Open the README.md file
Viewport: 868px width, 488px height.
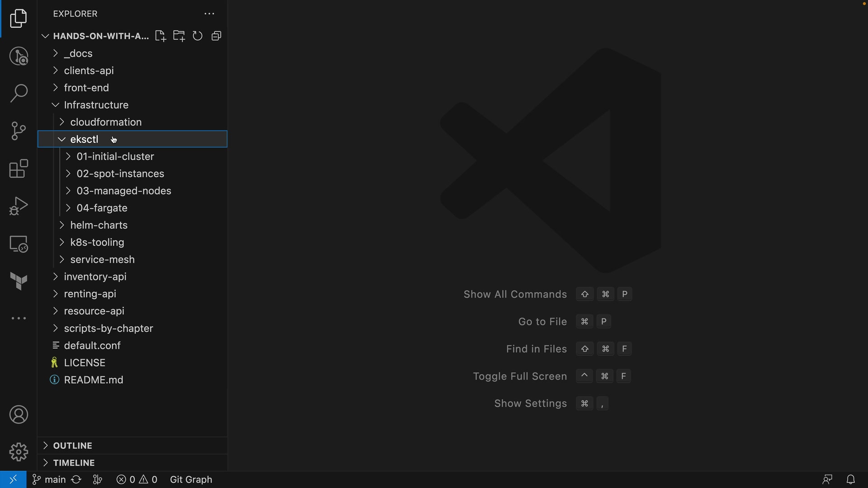tap(94, 380)
